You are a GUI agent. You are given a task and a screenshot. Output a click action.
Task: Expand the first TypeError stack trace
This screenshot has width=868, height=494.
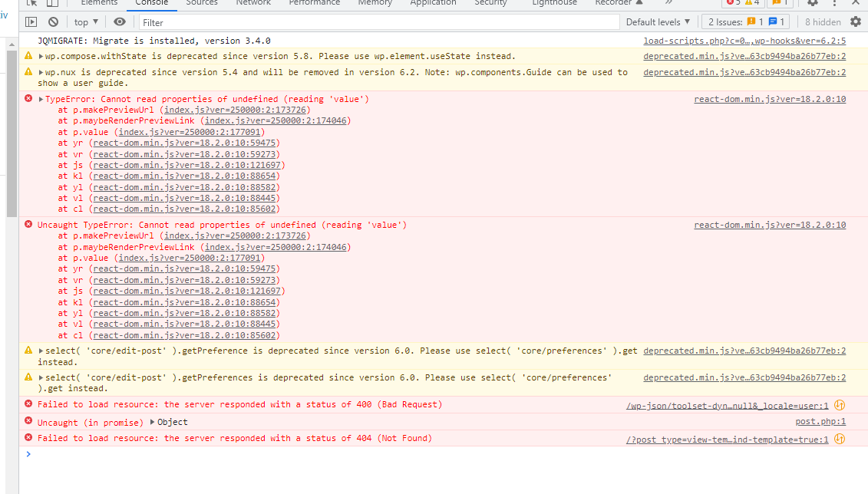click(x=39, y=98)
